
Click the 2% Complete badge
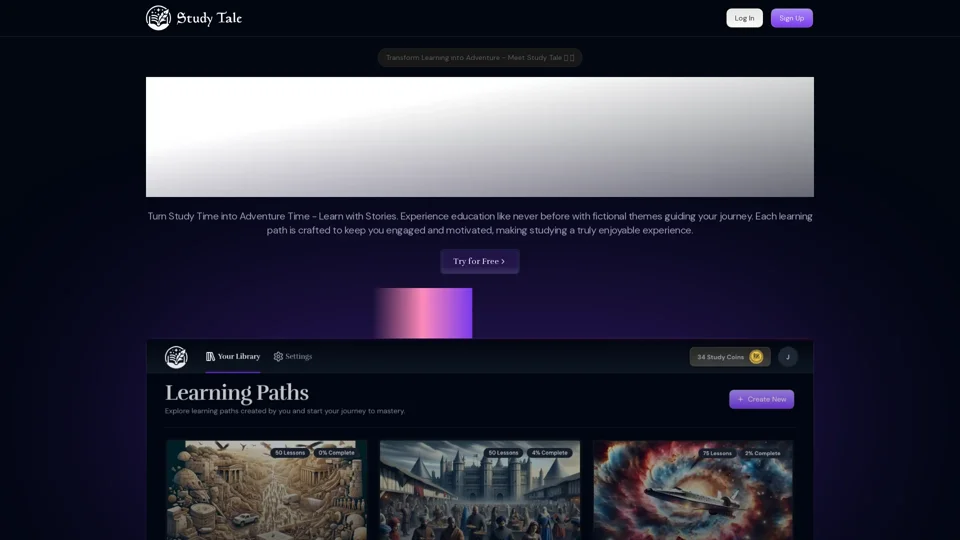[x=762, y=454]
